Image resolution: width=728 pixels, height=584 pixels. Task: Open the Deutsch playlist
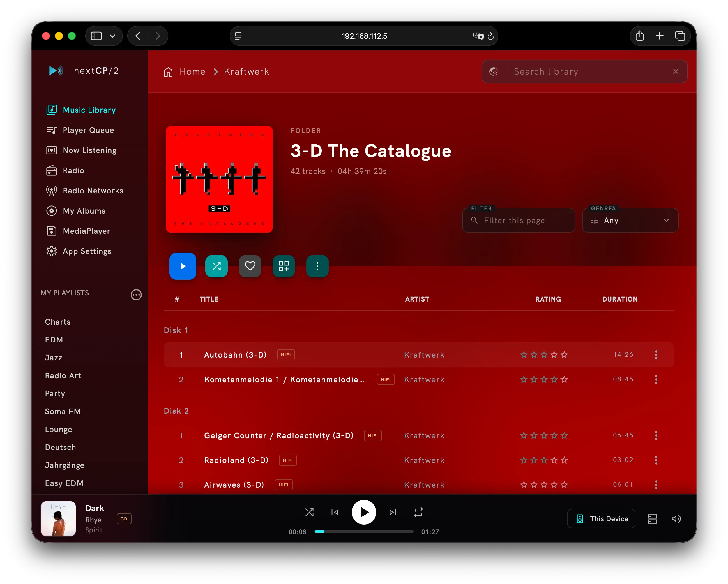pos(61,447)
